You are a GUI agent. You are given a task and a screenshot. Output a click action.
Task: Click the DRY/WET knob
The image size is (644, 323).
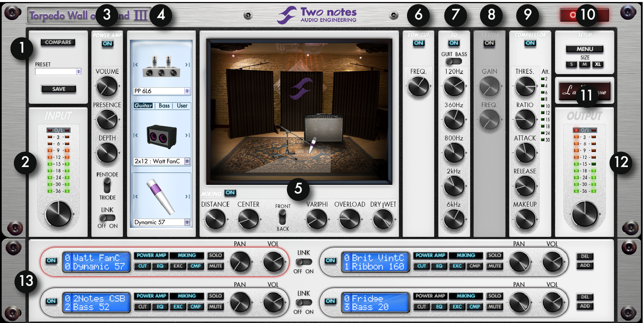tap(383, 219)
